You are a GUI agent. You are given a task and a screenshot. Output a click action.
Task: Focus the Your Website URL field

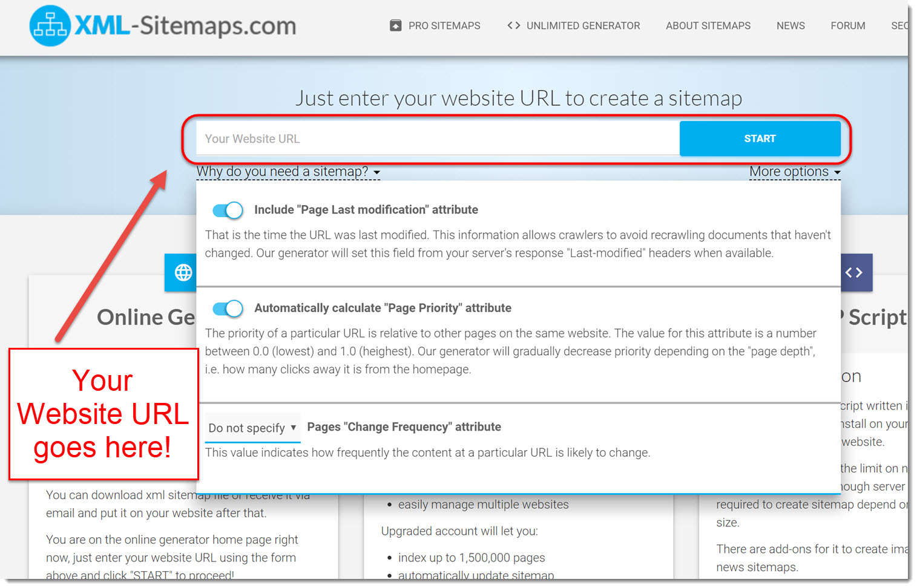[x=438, y=139]
